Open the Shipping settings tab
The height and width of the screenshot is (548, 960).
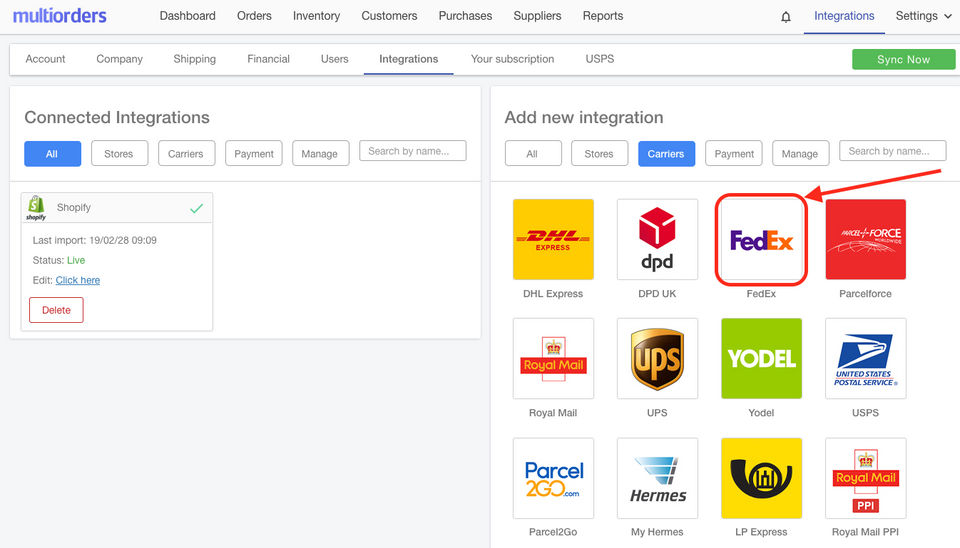[195, 59]
